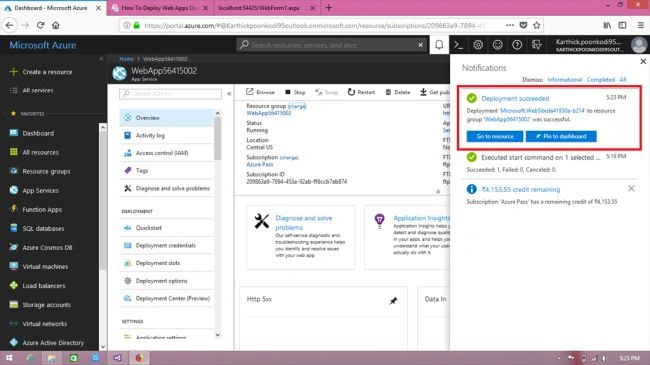Dismiss Informational notifications link
This screenshot has height=365, width=650.
[565, 80]
